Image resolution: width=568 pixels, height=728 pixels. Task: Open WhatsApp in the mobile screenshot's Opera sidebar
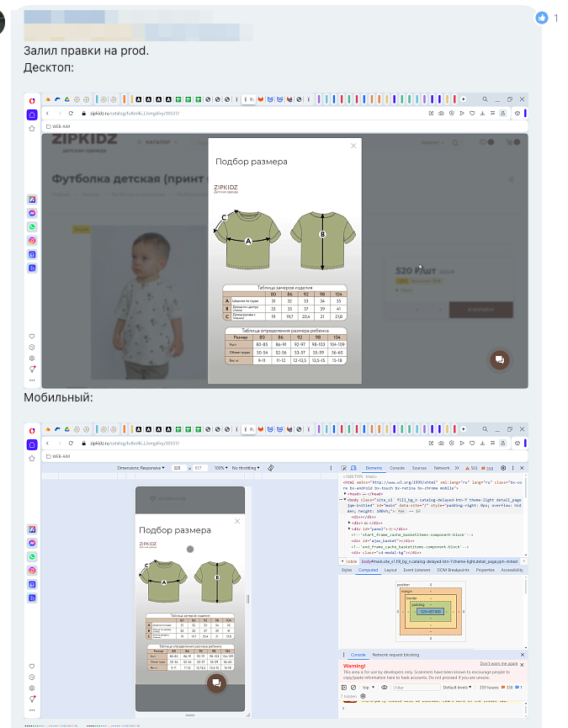point(32,556)
